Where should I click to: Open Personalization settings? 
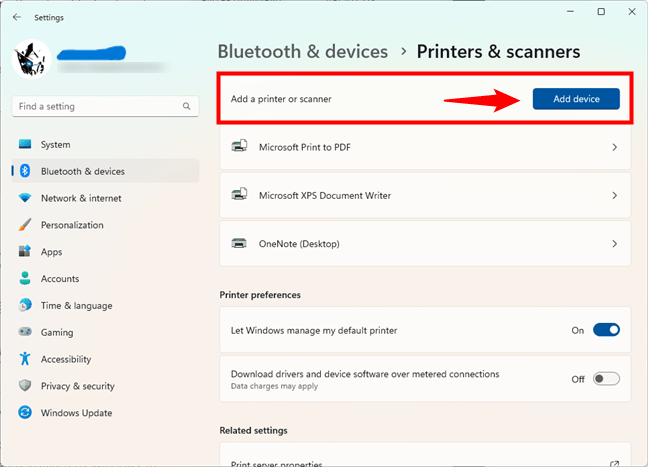coord(105,225)
